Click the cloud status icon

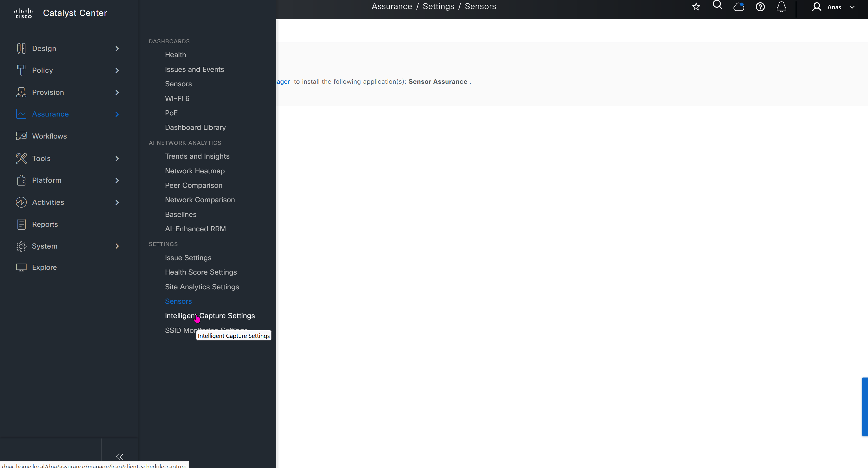tap(739, 7)
